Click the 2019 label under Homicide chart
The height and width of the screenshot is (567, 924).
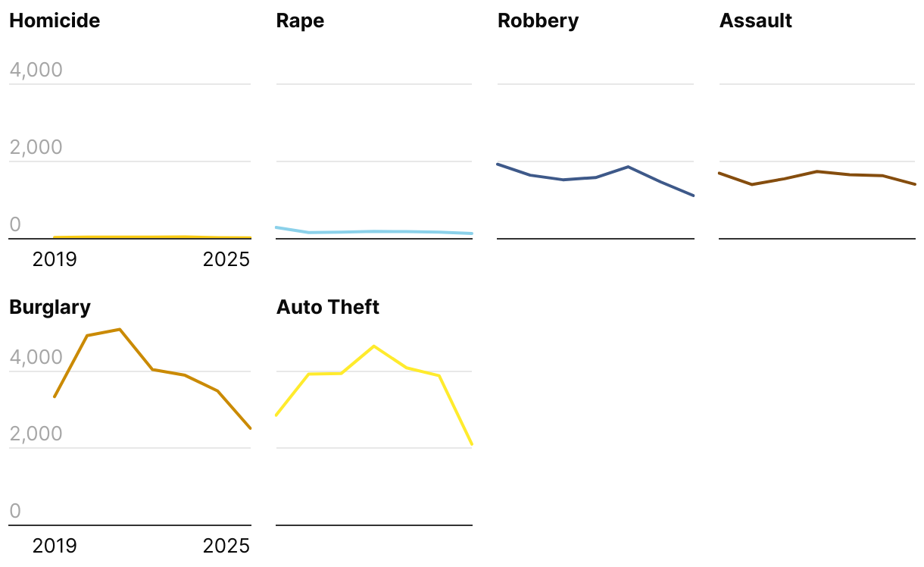coord(55,259)
